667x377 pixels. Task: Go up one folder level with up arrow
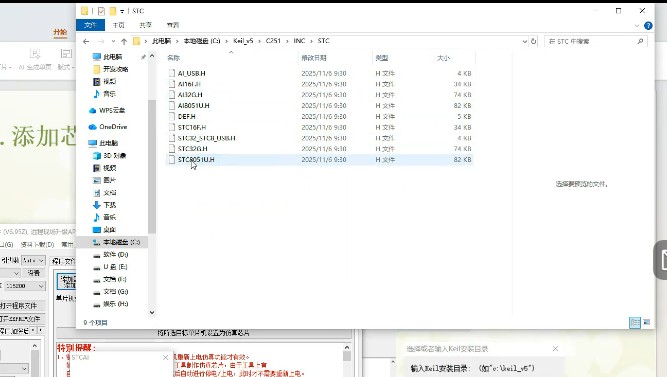[124, 41]
